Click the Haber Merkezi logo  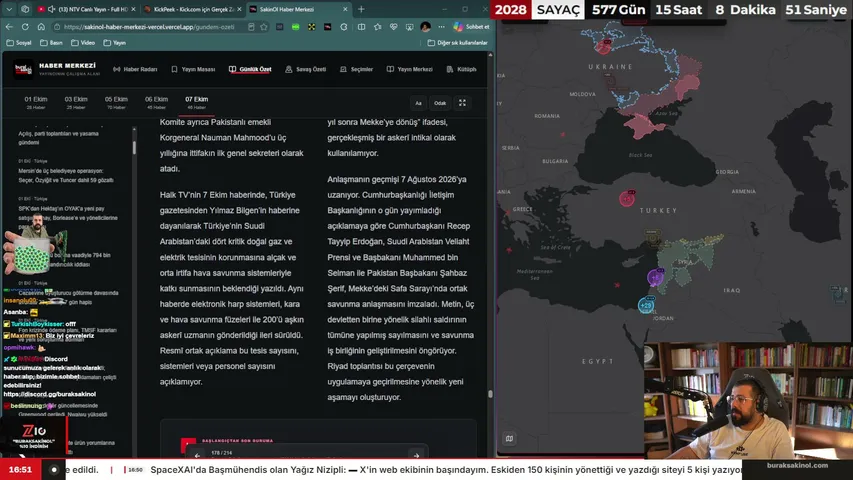tap(57, 69)
